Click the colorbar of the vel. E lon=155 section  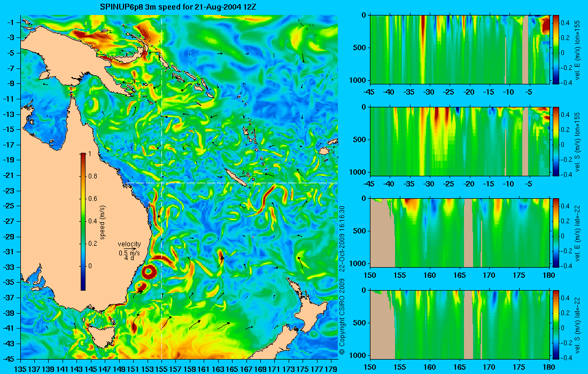pyautogui.click(x=555, y=49)
